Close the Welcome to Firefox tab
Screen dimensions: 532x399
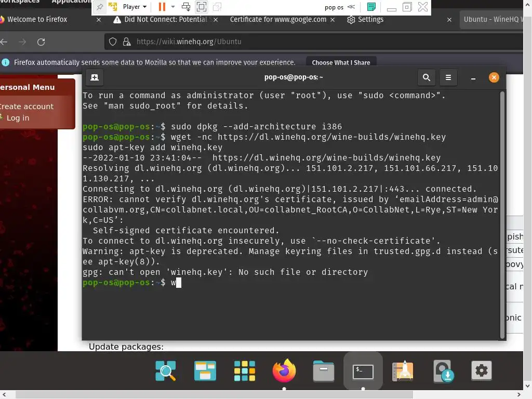(99, 20)
